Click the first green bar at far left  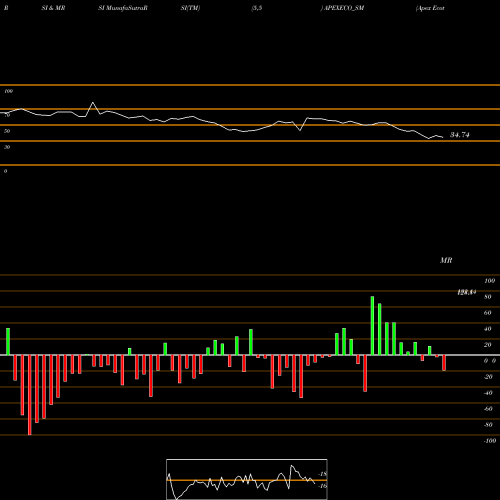8,342
